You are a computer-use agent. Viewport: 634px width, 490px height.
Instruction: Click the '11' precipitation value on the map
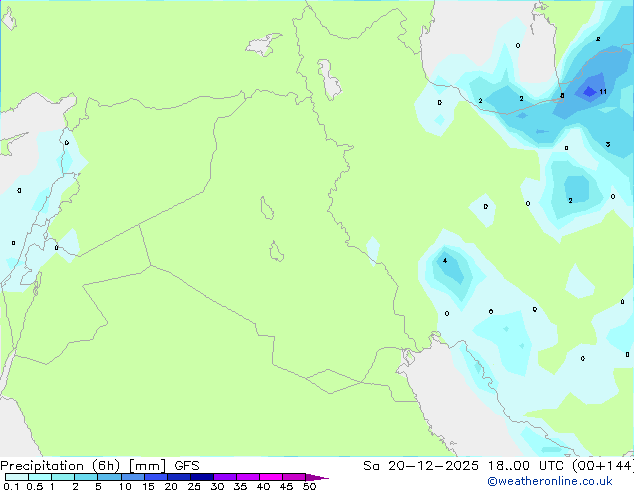[603, 92]
